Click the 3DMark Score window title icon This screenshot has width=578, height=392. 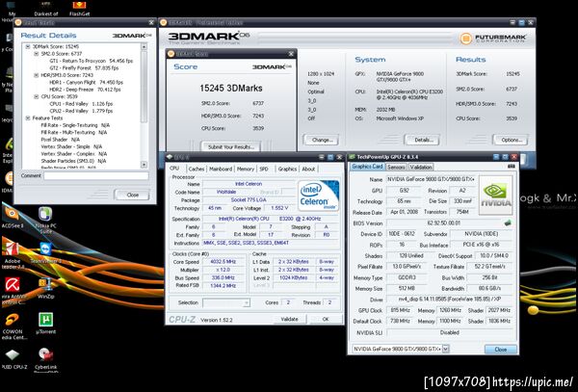point(171,54)
